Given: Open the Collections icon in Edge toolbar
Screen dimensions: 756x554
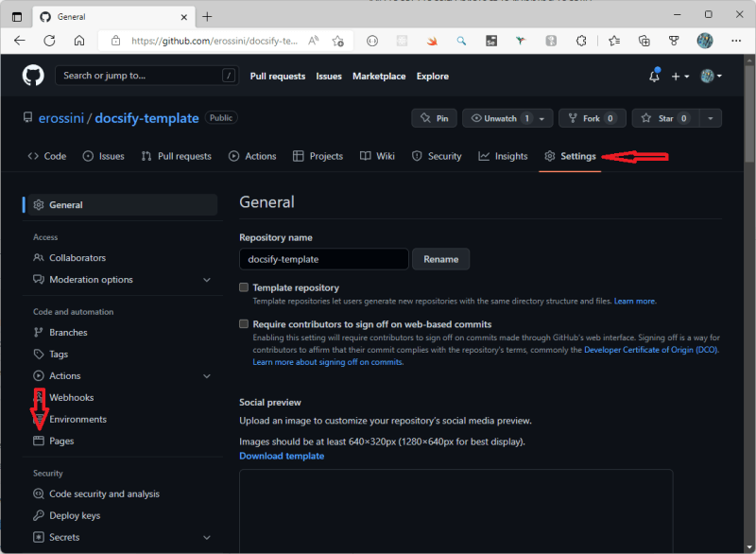Looking at the screenshot, I should tap(644, 41).
